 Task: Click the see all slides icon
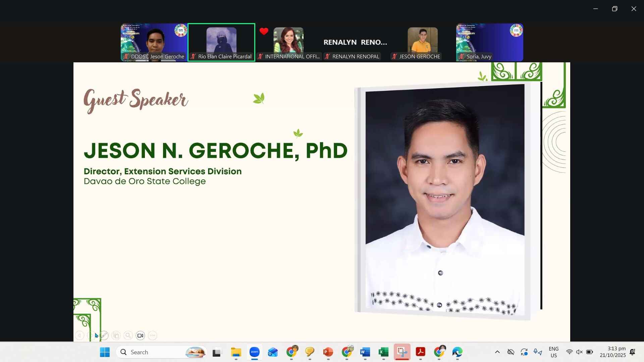[116, 336]
